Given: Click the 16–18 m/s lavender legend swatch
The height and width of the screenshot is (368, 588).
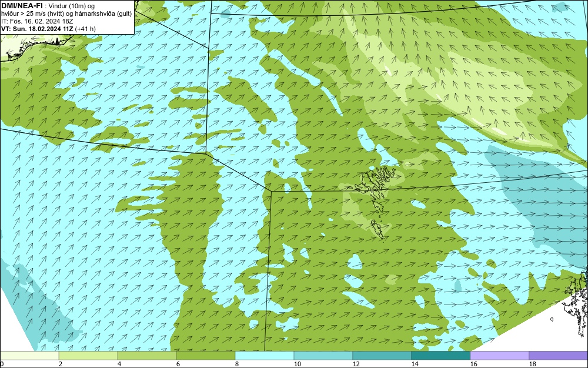Looking at the screenshot, I should (499, 356).
